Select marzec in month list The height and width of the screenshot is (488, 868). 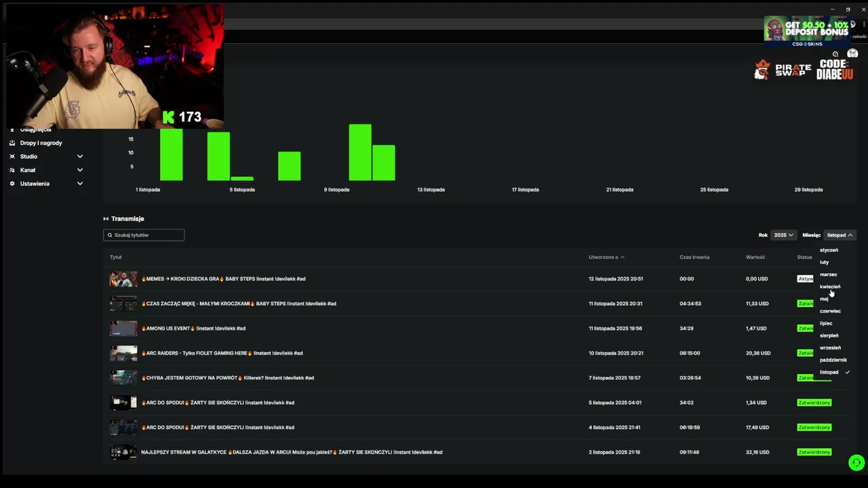[828, 274]
